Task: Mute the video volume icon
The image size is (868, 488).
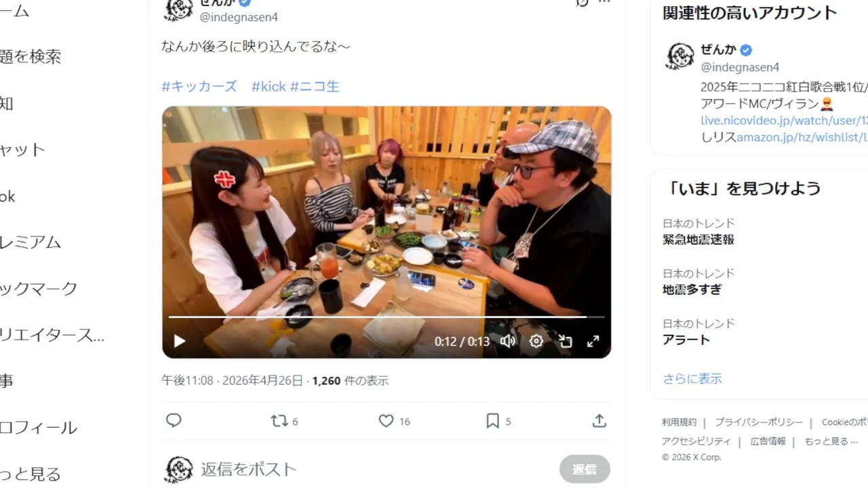Action: click(508, 341)
